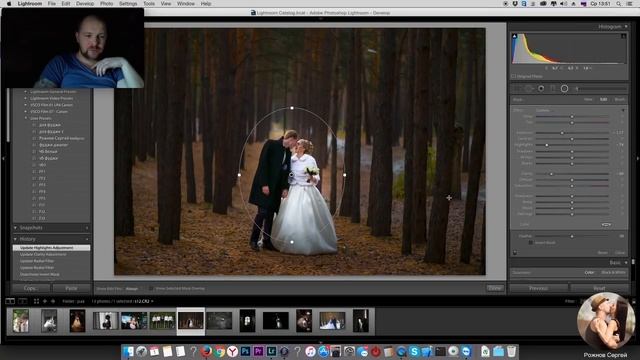Adjust the Highlights slider handle
This screenshot has height=360, width=640.
tap(547, 145)
